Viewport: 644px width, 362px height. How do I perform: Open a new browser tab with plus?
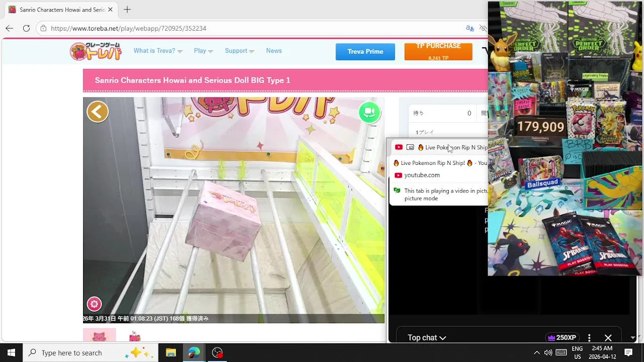coord(127,10)
